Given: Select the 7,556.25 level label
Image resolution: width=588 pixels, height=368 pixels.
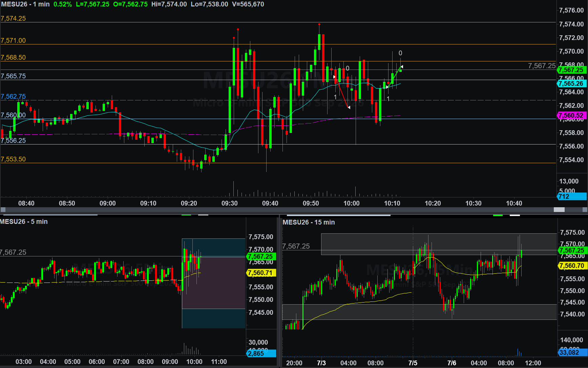Looking at the screenshot, I should tap(13, 141).
